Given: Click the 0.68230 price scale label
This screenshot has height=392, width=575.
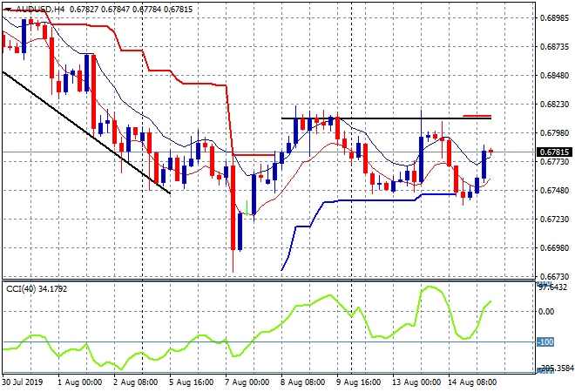Looking at the screenshot, I should point(554,105).
